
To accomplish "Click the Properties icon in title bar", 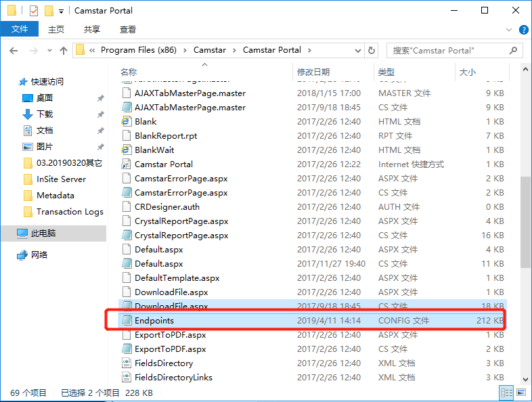I will pyautogui.click(x=34, y=11).
